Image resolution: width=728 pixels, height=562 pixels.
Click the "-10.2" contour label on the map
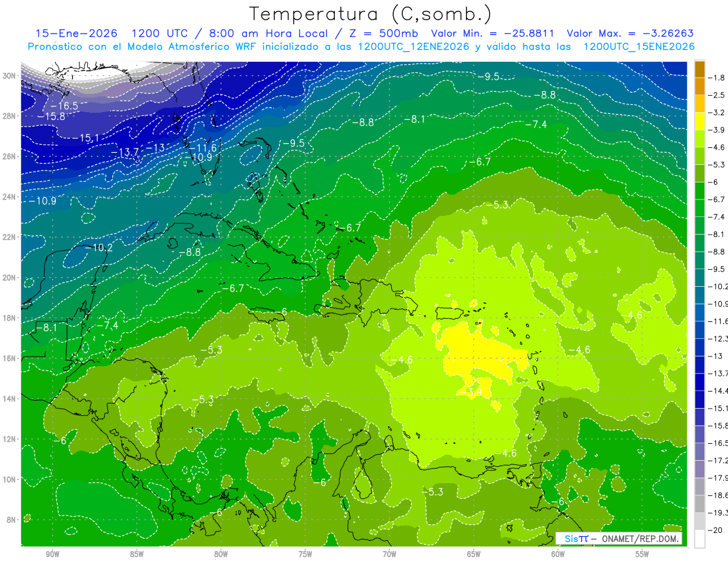[x=98, y=247]
